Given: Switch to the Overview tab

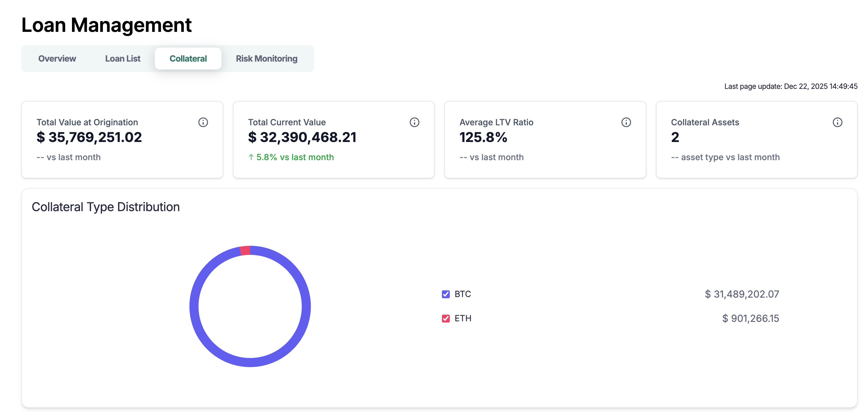Looking at the screenshot, I should point(57,59).
